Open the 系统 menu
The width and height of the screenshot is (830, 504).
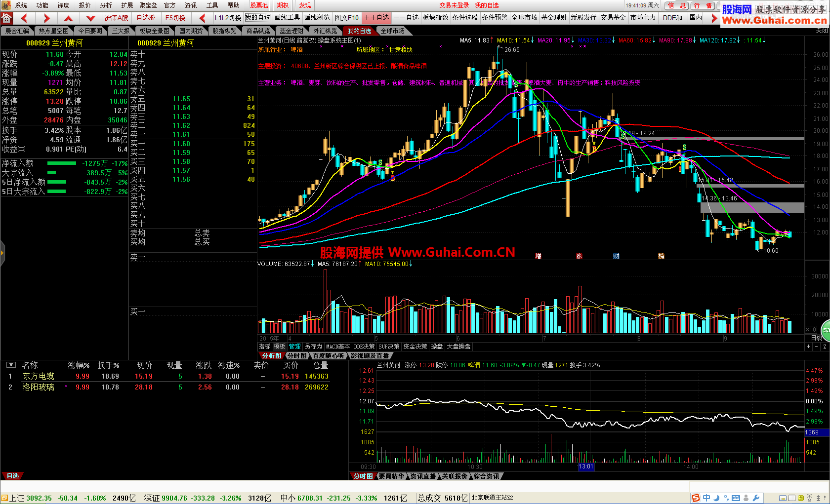[x=21, y=5]
